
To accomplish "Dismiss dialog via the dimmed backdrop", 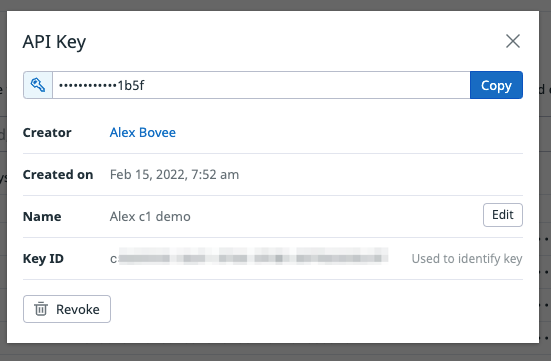I will pyautogui.click(x=276, y=353).
